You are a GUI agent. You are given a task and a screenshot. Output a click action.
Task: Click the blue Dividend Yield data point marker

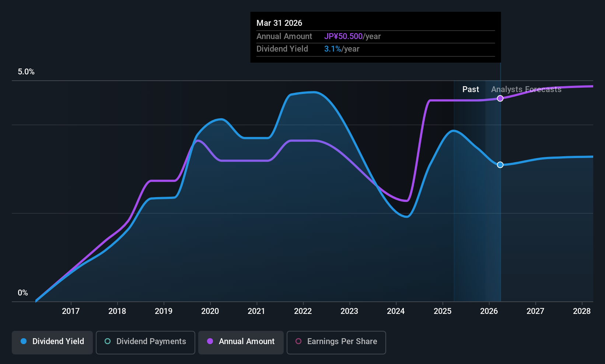500,165
